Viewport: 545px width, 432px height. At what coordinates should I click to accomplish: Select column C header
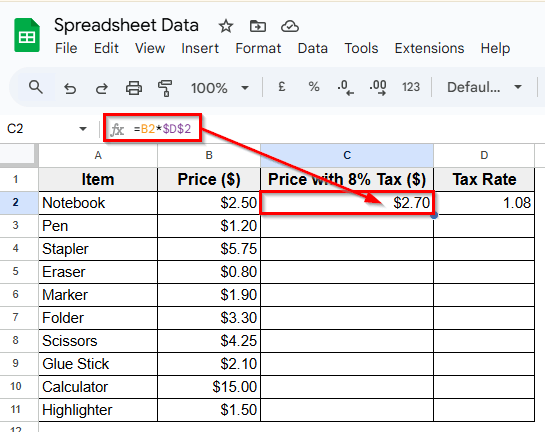pos(347,155)
